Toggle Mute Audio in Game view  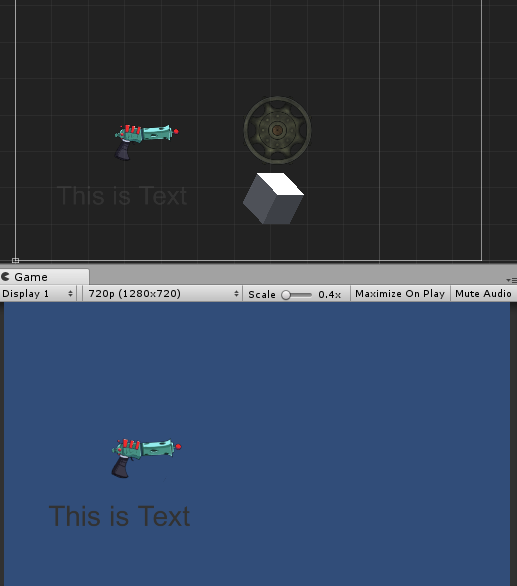click(483, 294)
